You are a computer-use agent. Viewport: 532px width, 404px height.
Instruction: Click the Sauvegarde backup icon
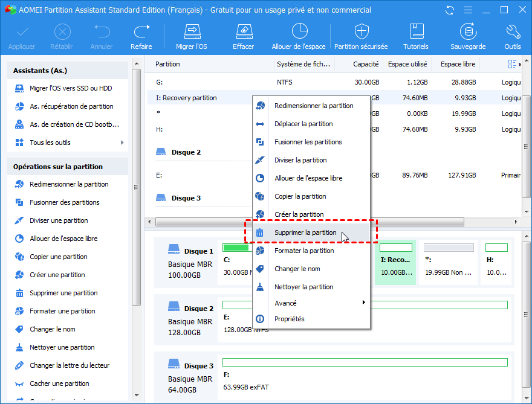[468, 32]
